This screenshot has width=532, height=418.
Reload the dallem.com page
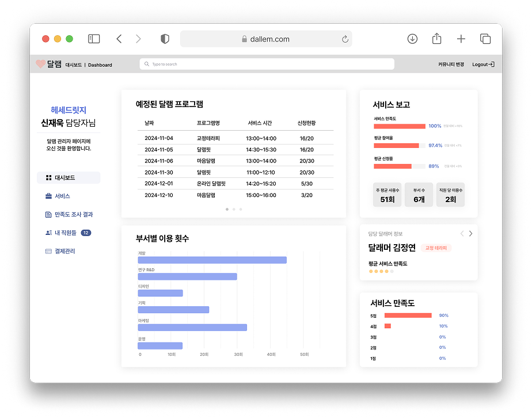[x=345, y=39]
